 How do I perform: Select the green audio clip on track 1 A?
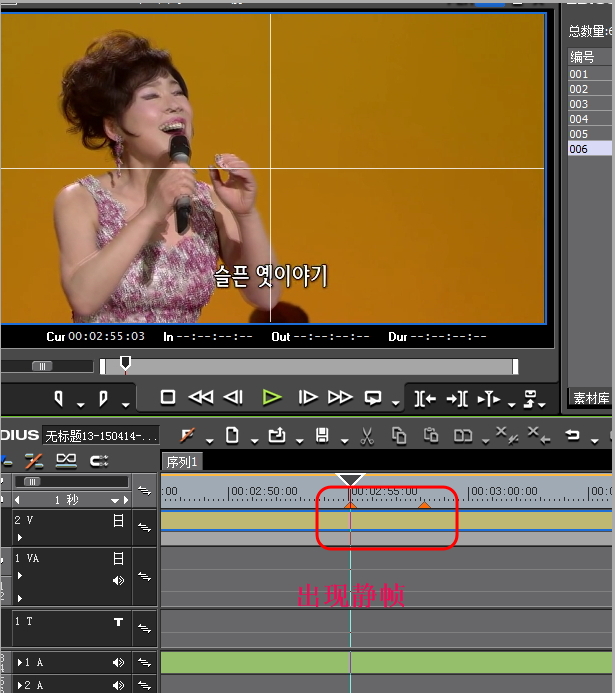click(387, 663)
